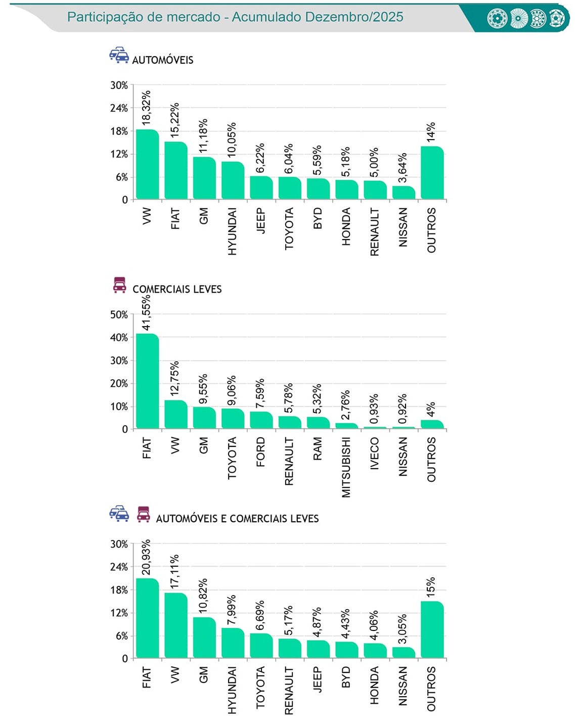Click the OUTROS 14% bar in the Automóveis chart
Image resolution: width=580 pixels, height=728 pixels.
[x=432, y=173]
